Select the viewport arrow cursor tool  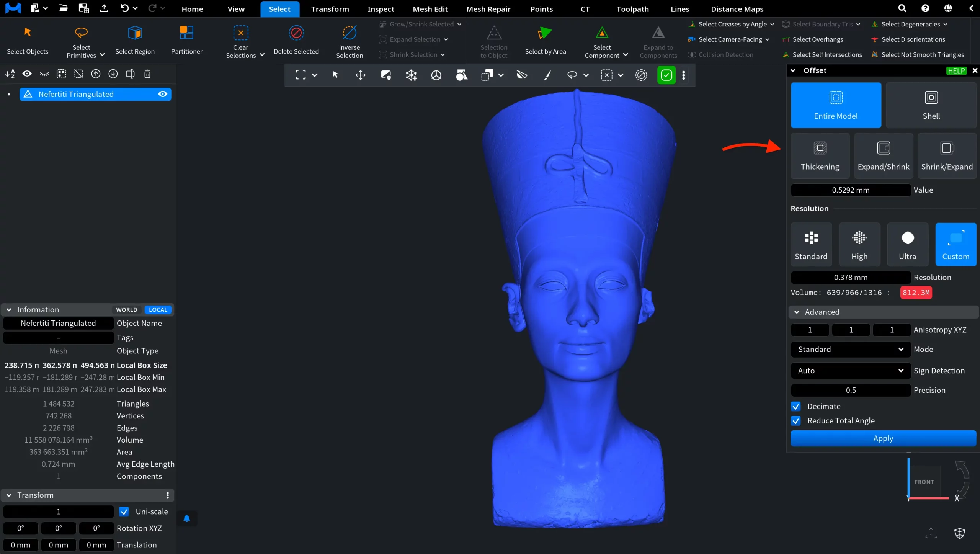pyautogui.click(x=335, y=75)
